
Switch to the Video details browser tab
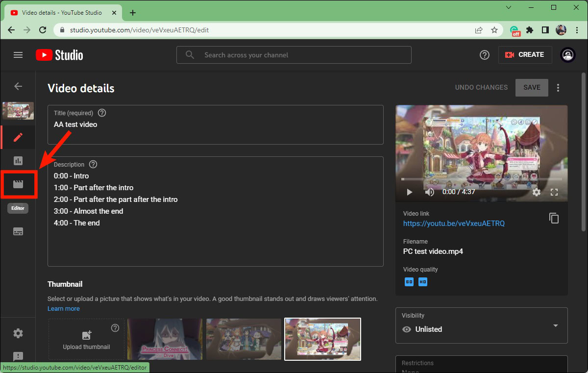click(61, 13)
